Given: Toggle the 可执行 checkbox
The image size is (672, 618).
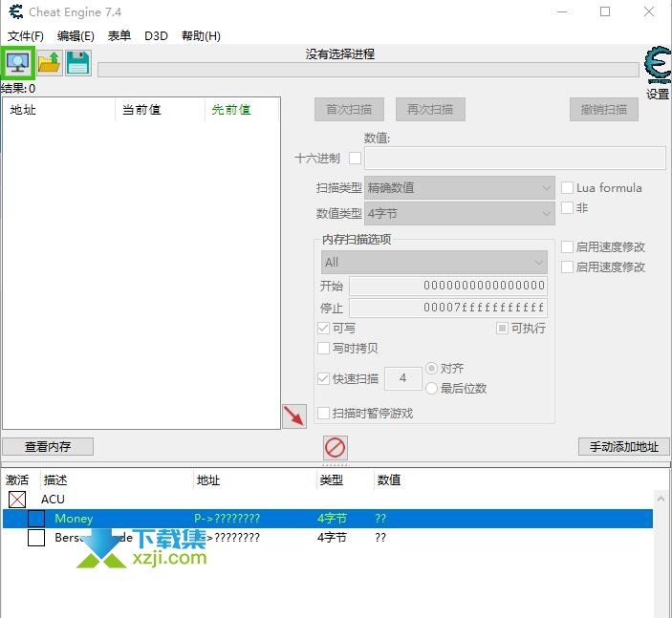Looking at the screenshot, I should [502, 329].
